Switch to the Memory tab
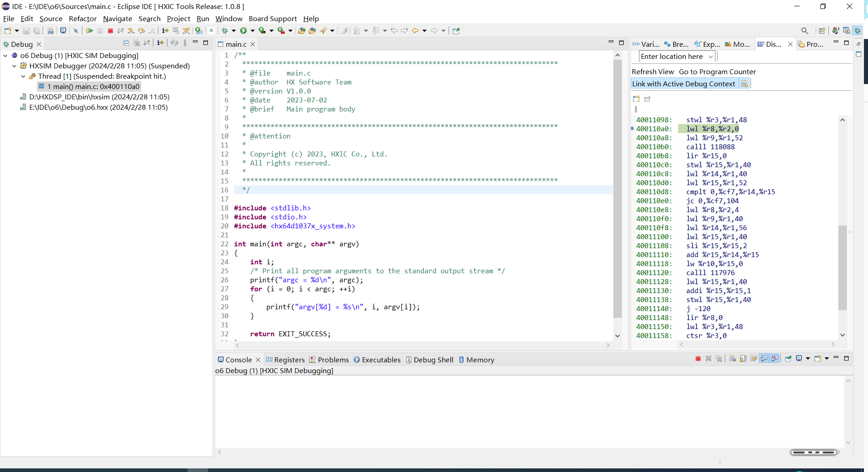 pos(477,360)
